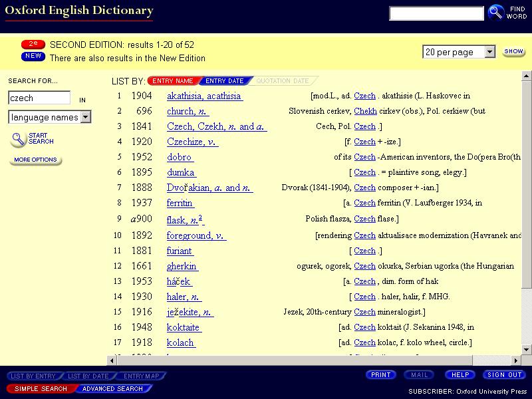Switch to Simple Search tab

pyautogui.click(x=41, y=388)
